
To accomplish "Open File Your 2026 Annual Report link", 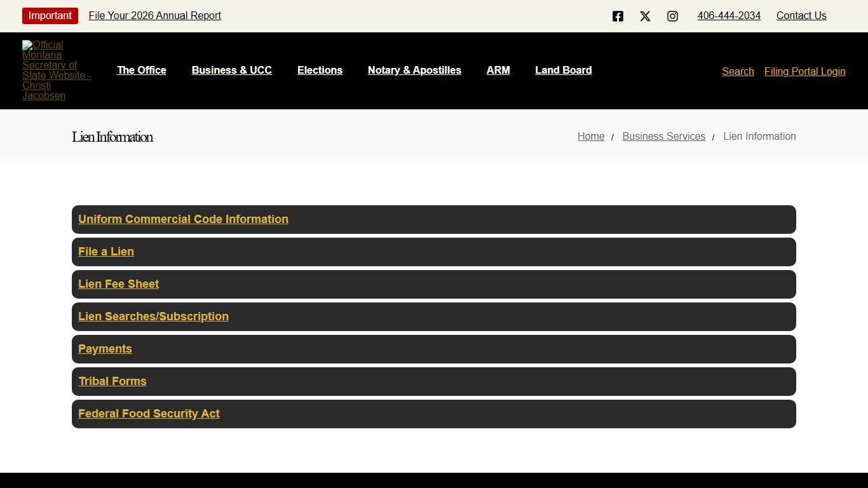I will pyautogui.click(x=154, y=15).
